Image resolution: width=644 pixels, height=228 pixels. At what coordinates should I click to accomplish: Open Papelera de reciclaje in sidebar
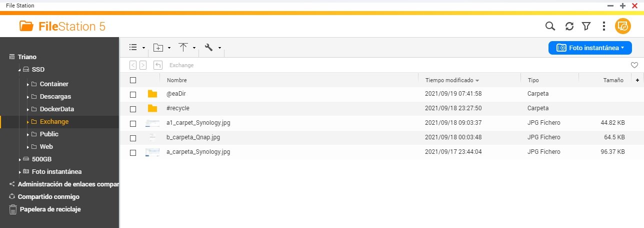pyautogui.click(x=50, y=209)
